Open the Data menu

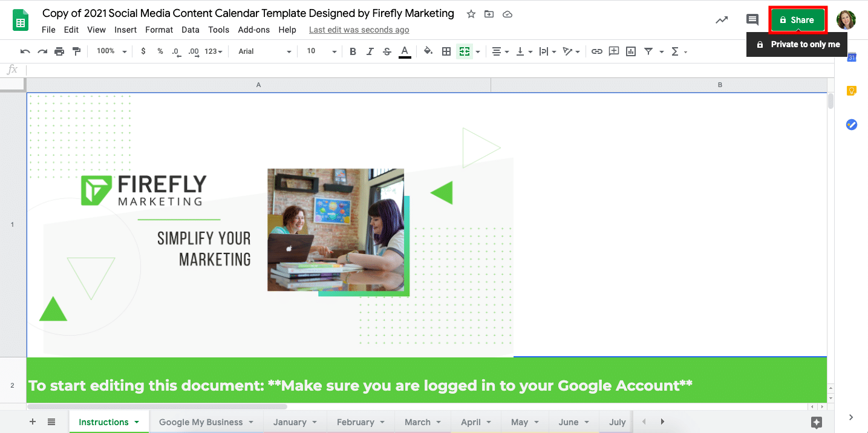pos(191,30)
